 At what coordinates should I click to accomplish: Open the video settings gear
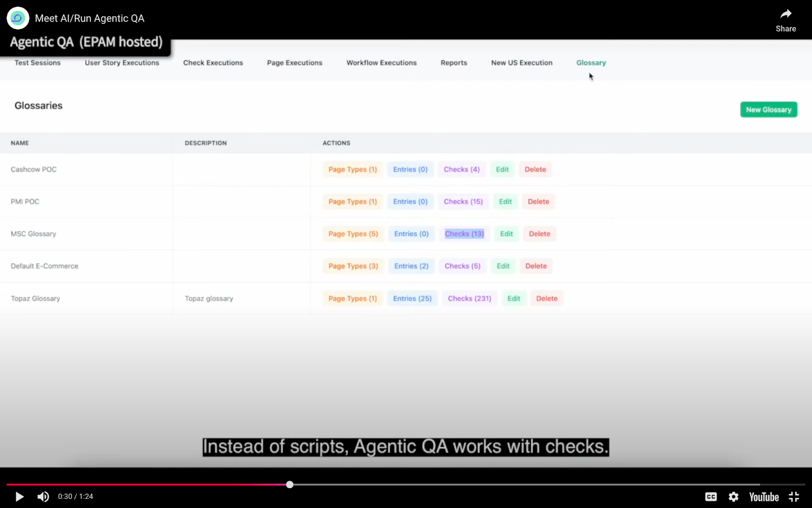click(733, 497)
